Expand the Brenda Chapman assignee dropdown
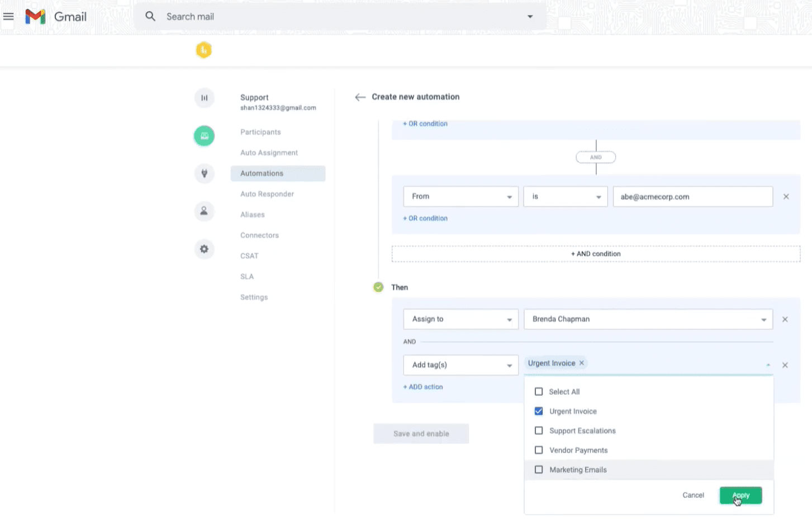 click(648, 319)
